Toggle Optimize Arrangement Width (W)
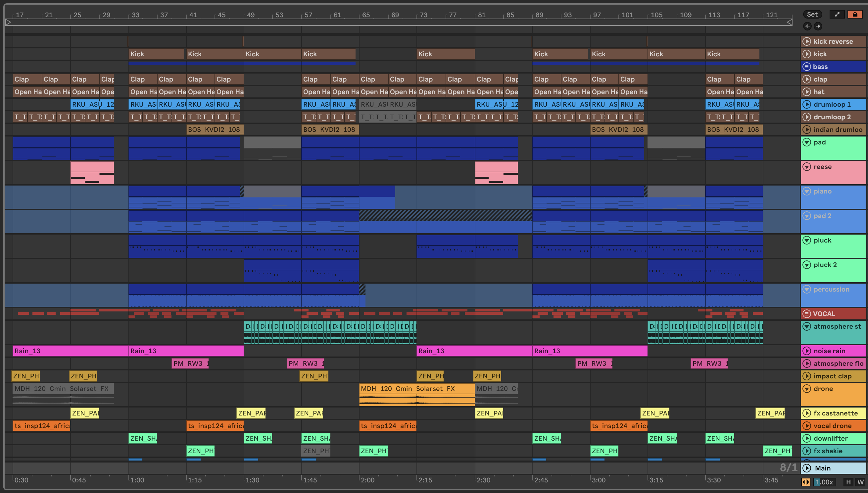868x493 pixels. click(860, 482)
